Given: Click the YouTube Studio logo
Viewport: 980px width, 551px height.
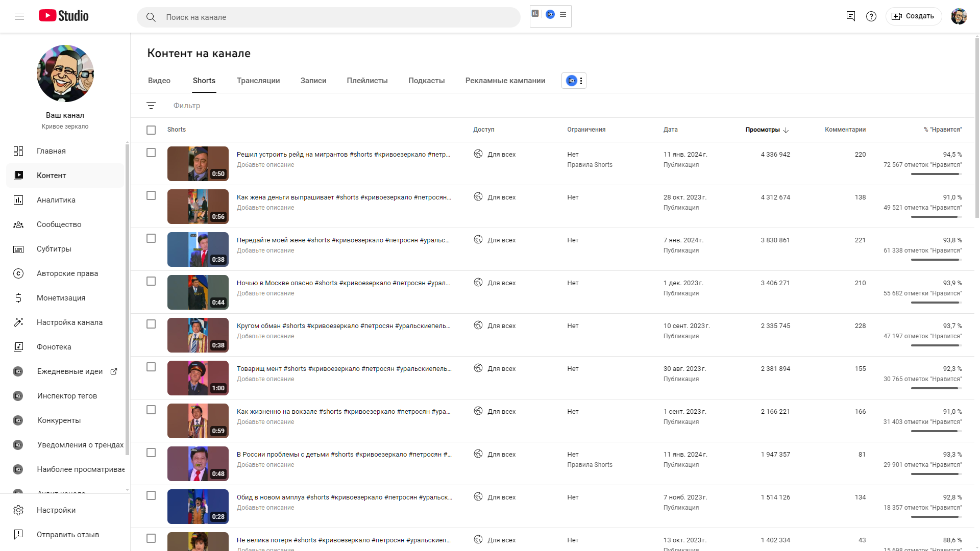Looking at the screenshot, I should click(x=64, y=16).
